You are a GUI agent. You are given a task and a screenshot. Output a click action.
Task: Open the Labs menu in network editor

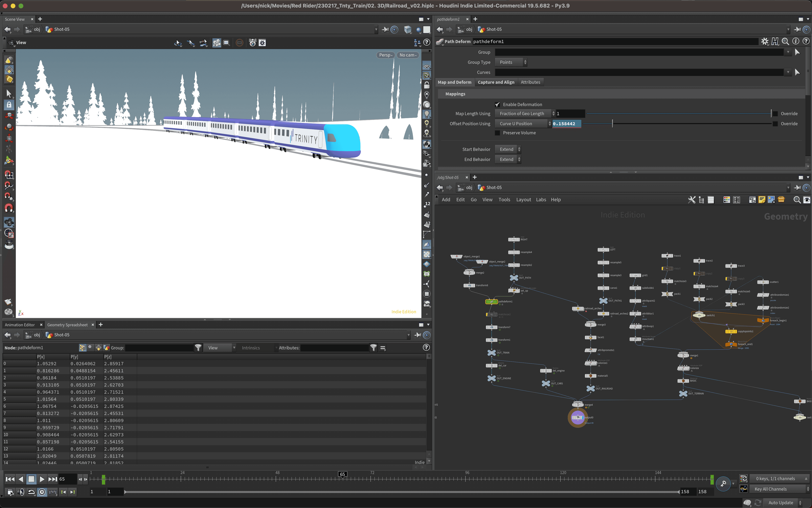click(541, 200)
